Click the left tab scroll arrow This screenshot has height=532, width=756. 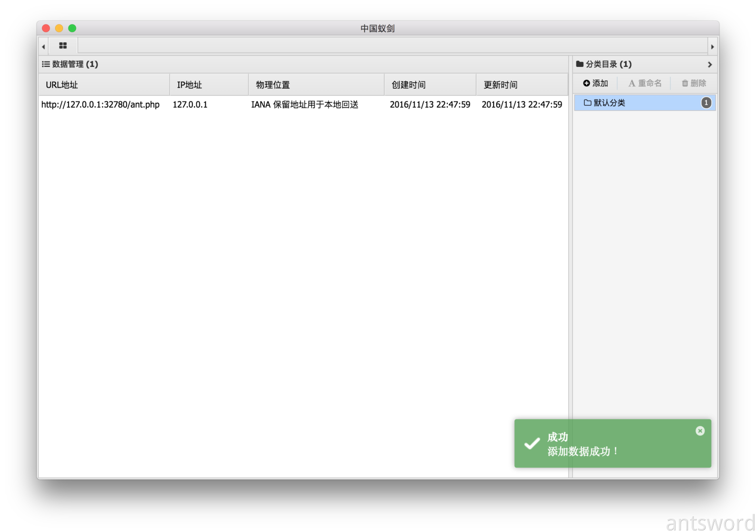[44, 47]
